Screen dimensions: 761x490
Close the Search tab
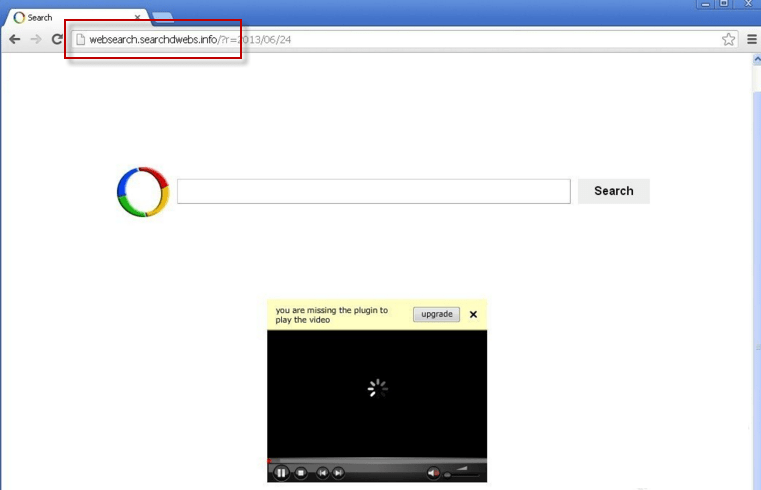137,17
